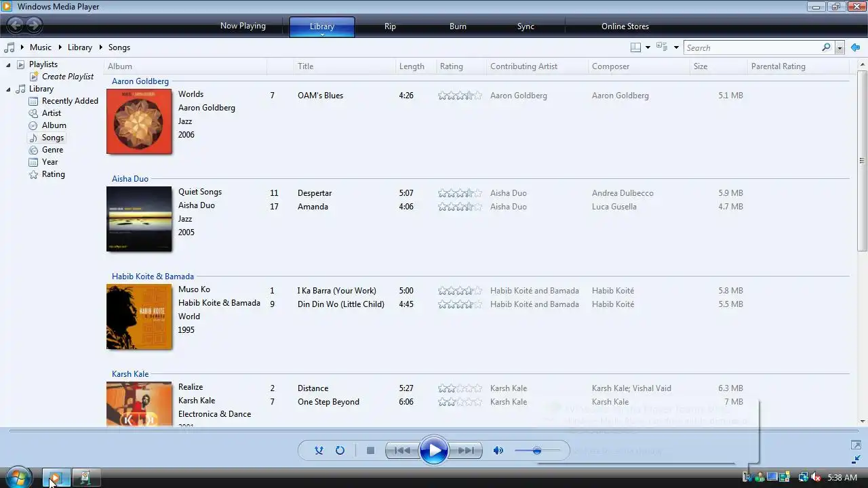Go forward with the Forward arrow button

tap(34, 26)
